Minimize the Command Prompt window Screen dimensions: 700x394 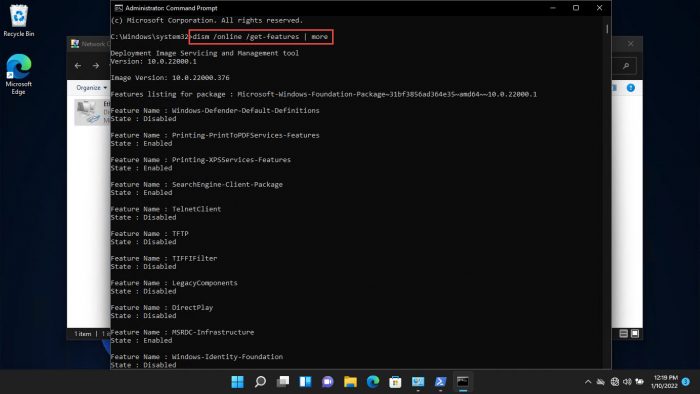point(553,8)
